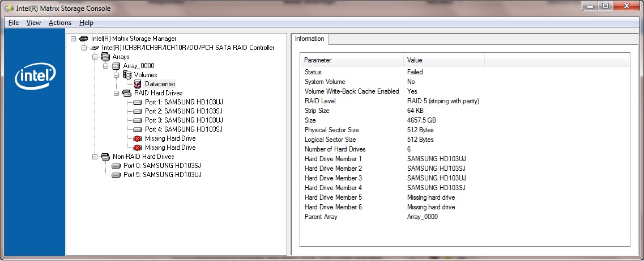The width and height of the screenshot is (644, 261).
Task: Collapse the SATA RAID Controller node
Action: tap(84, 48)
